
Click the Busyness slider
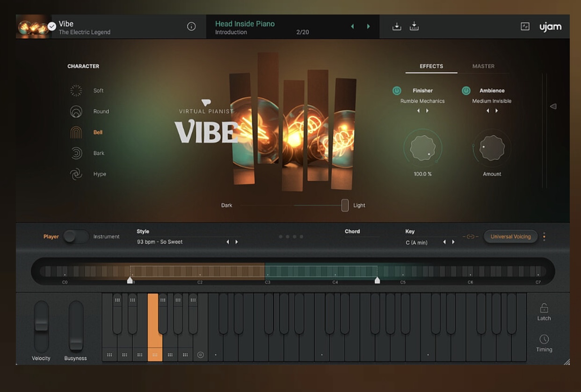tap(76, 327)
